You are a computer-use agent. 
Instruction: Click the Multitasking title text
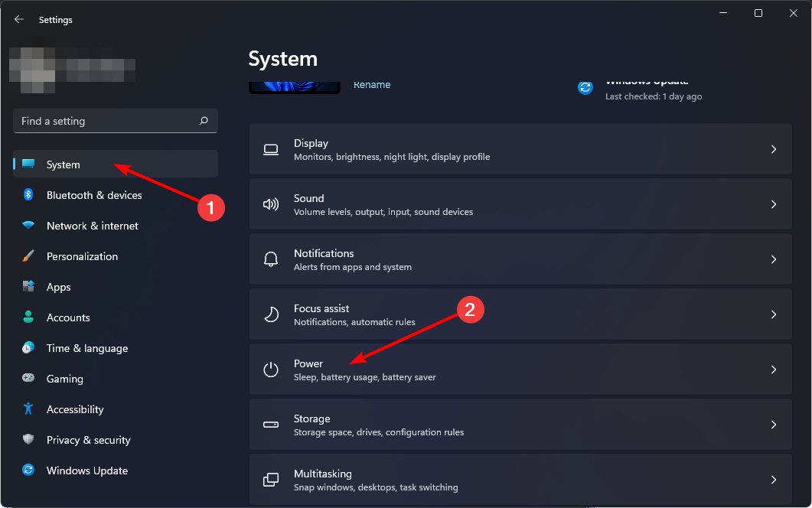tap(323, 474)
